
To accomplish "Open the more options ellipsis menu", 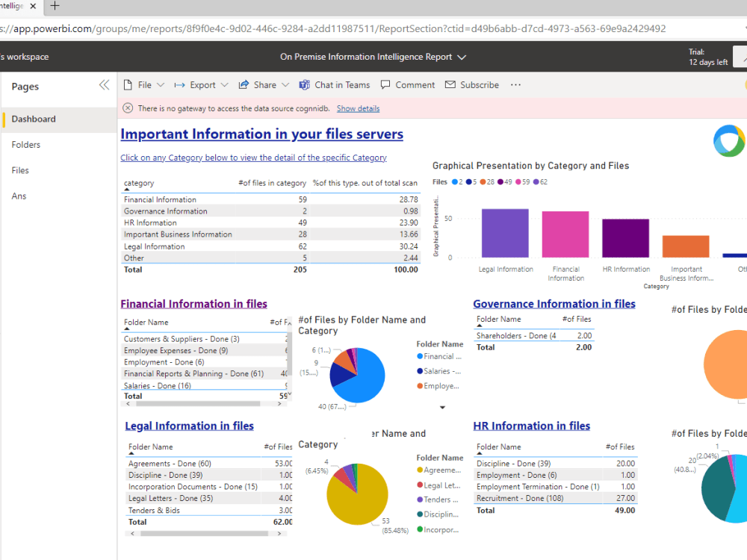I will tap(515, 85).
